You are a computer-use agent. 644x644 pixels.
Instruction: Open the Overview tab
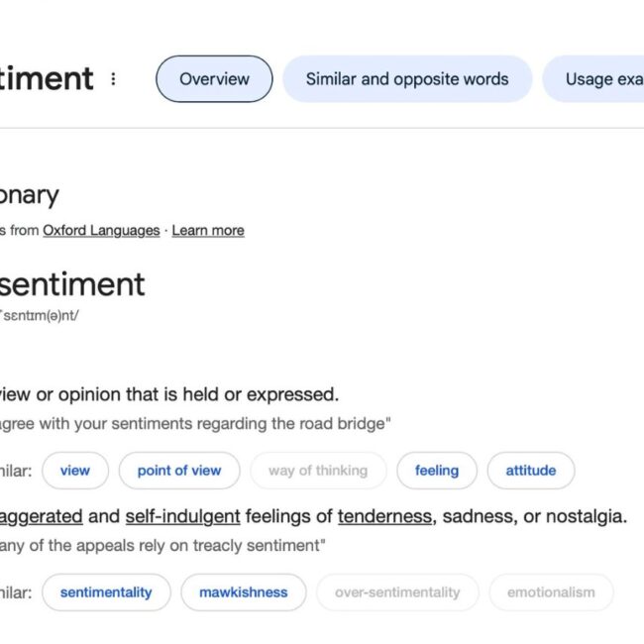[214, 79]
